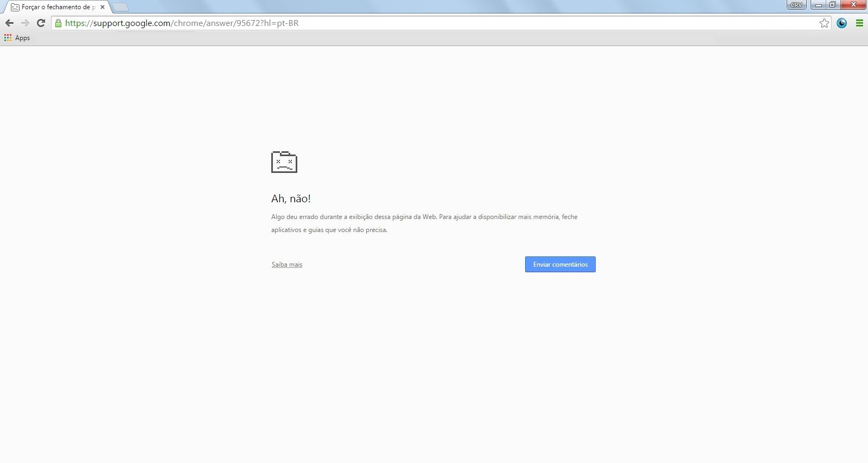Open the Chrome hamburger menu
The image size is (868, 463).
click(x=859, y=23)
